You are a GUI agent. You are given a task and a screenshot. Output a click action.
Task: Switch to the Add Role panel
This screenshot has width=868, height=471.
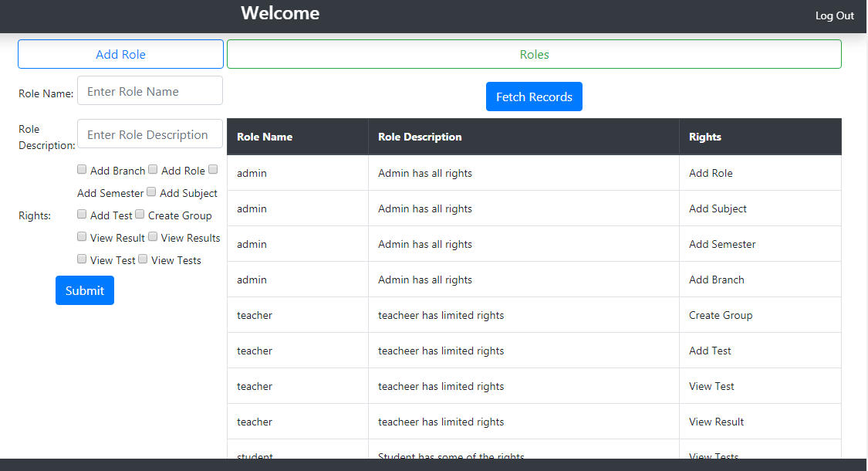coord(120,54)
